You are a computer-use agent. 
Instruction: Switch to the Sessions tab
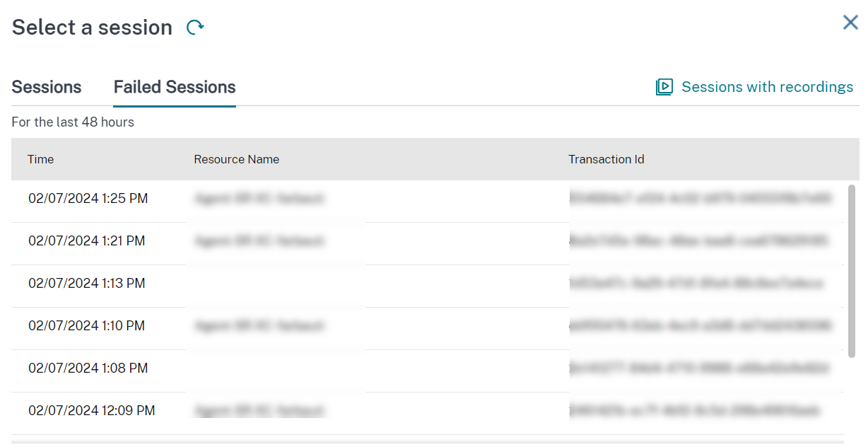tap(47, 87)
